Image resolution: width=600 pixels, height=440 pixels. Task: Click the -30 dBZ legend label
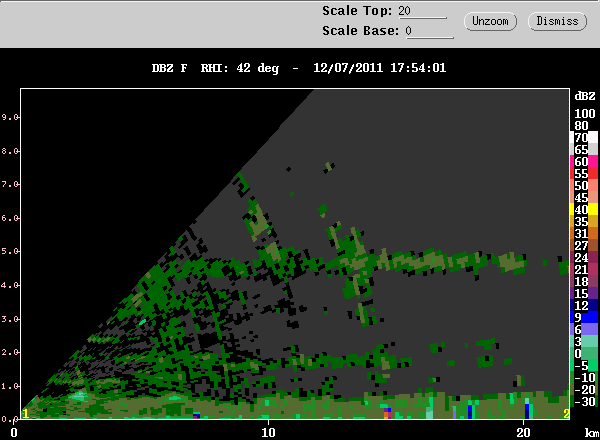pos(585,401)
